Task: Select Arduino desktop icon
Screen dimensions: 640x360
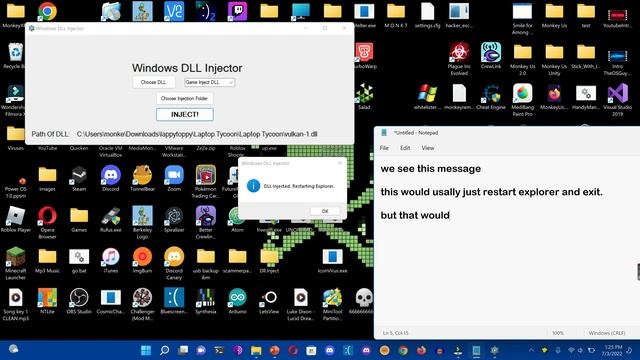Action: pos(237,301)
